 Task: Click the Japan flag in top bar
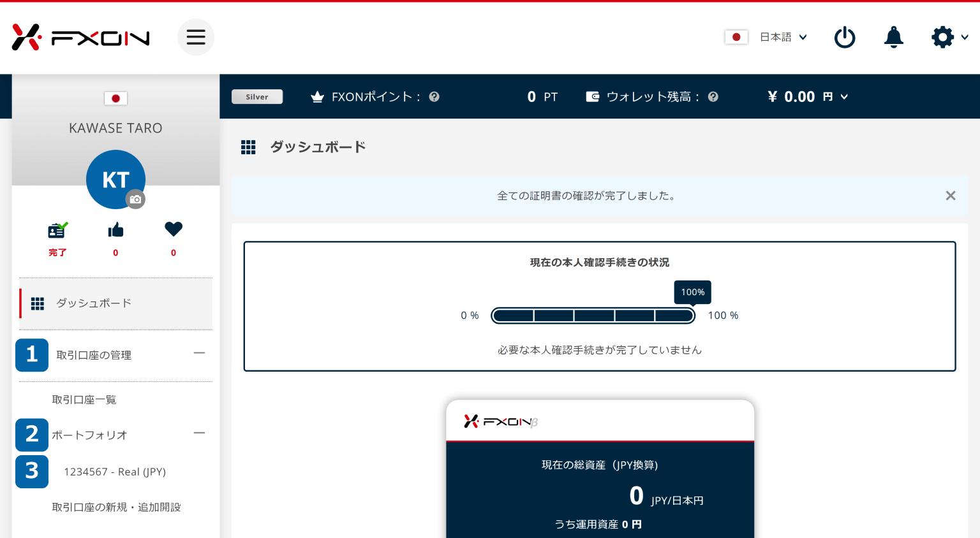[736, 37]
